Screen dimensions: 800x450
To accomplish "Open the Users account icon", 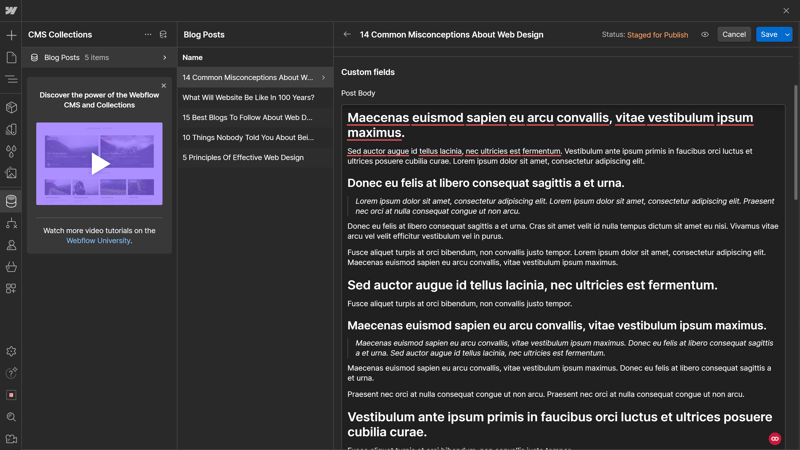I will pyautogui.click(x=11, y=245).
